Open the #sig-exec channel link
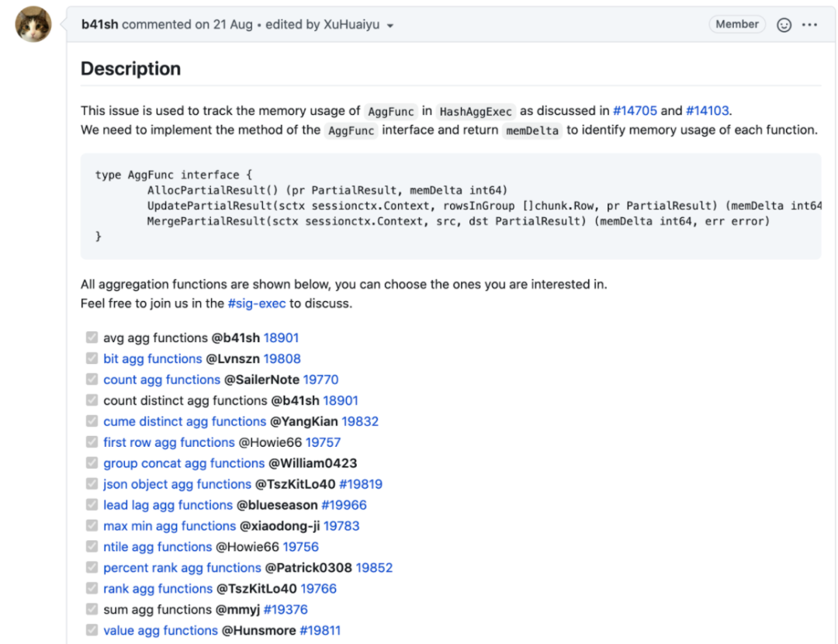Image resolution: width=838 pixels, height=644 pixels. [x=256, y=303]
